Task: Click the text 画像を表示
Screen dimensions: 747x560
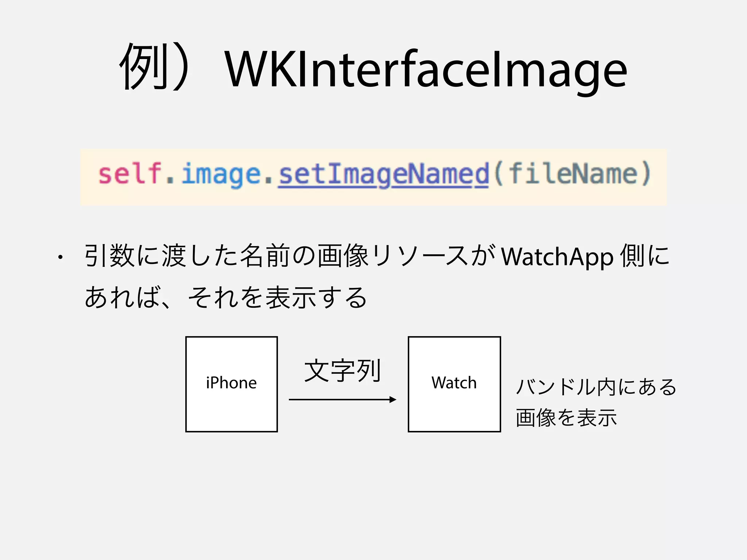Action: point(566,418)
